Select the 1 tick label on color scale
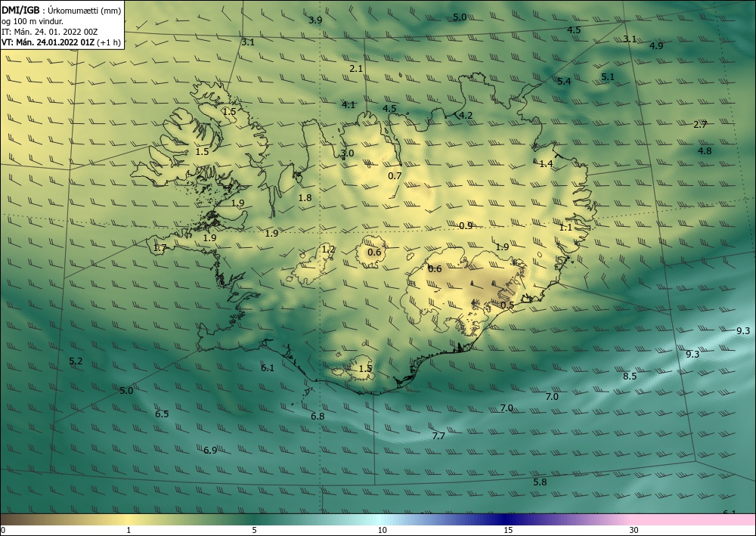Viewport: 756px width, 536px height. tap(129, 530)
